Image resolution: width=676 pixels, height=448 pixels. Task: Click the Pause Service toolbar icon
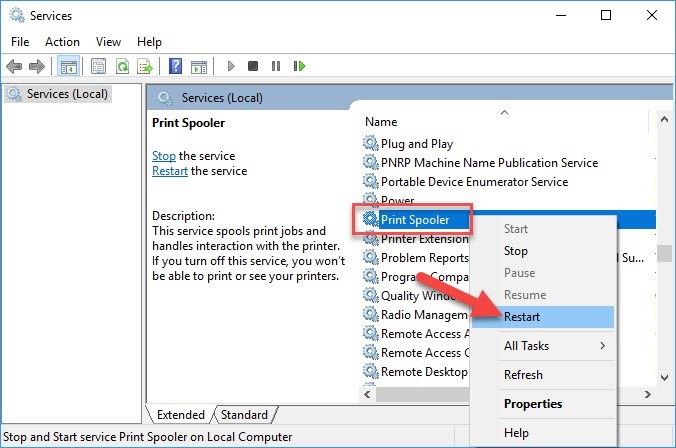pyautogui.click(x=276, y=66)
